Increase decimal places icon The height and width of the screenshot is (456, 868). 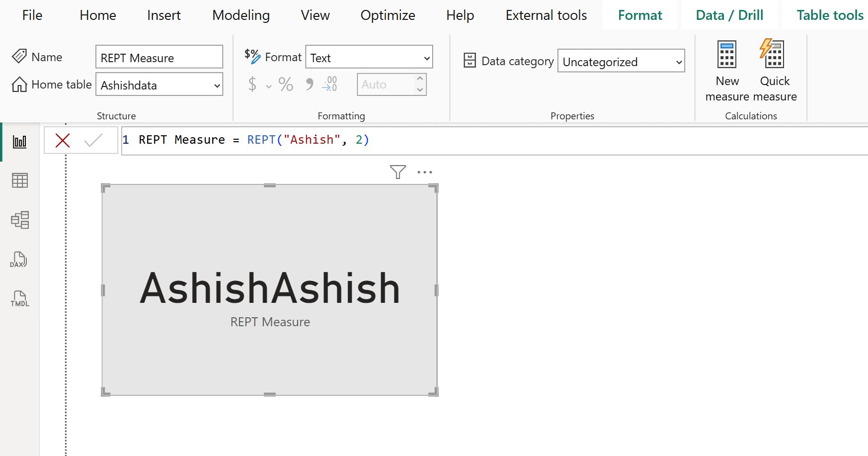(x=329, y=84)
